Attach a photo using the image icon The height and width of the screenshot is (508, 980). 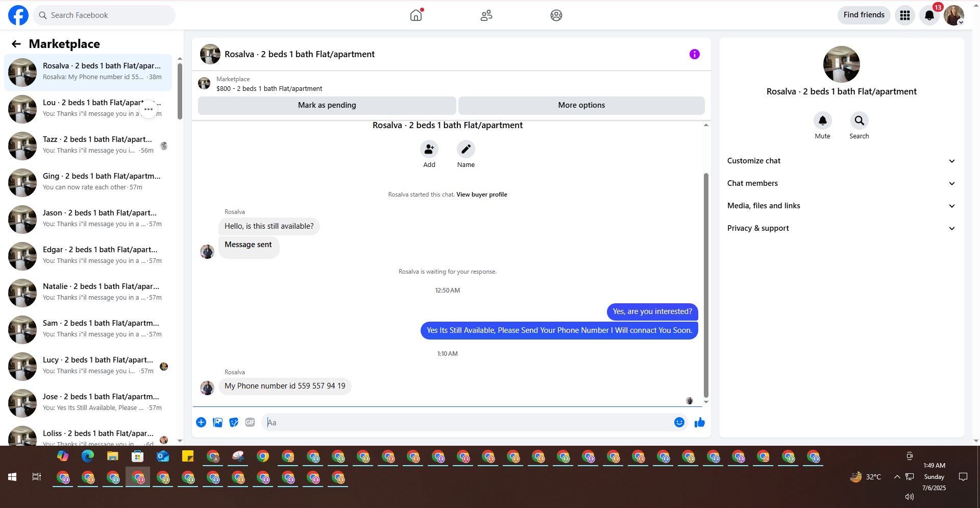pyautogui.click(x=217, y=422)
